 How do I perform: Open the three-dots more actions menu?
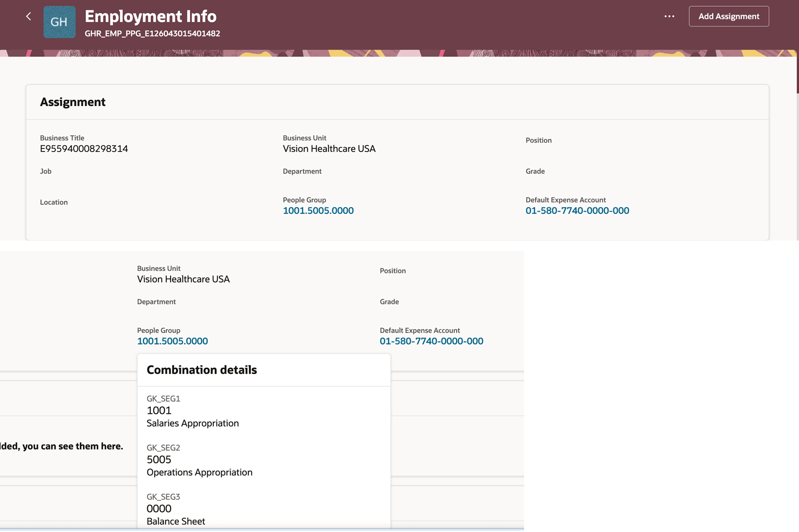(x=669, y=17)
